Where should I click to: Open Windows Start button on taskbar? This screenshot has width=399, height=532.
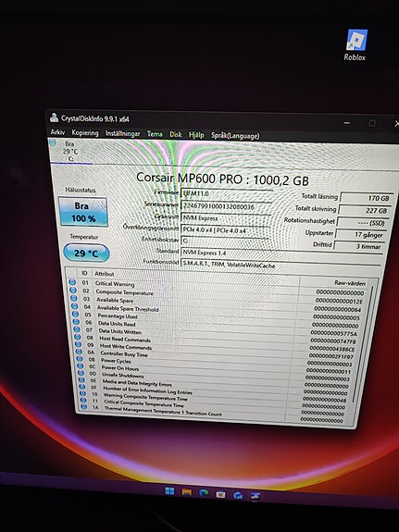click(x=169, y=491)
